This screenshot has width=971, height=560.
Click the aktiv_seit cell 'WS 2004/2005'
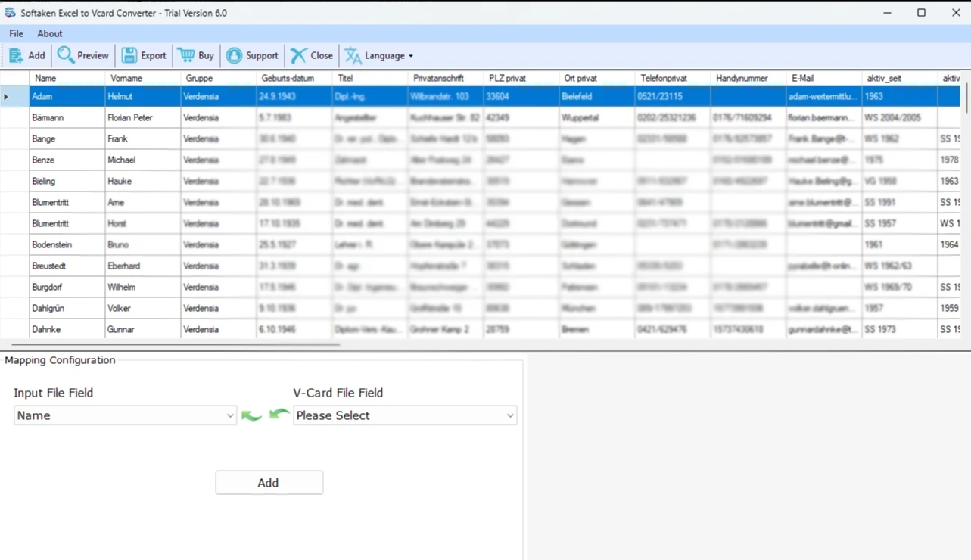pos(900,117)
